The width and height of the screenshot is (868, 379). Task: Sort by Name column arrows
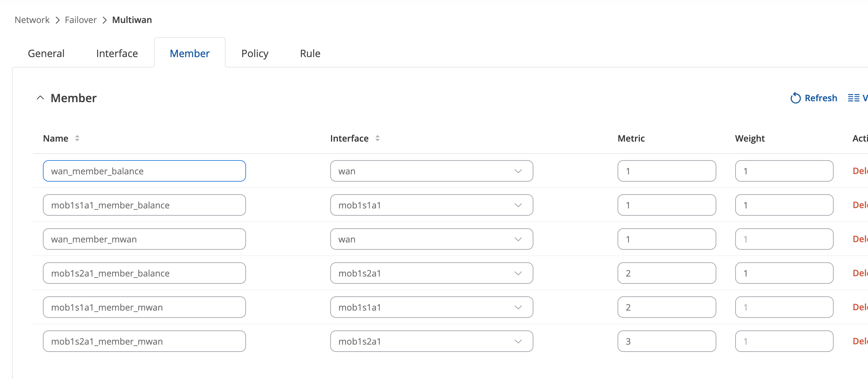[77, 138]
